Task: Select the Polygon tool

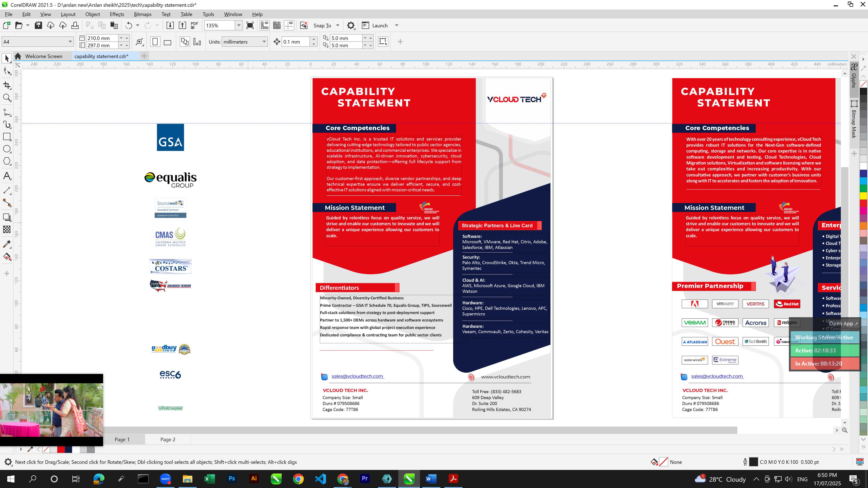Action: coord(7,161)
